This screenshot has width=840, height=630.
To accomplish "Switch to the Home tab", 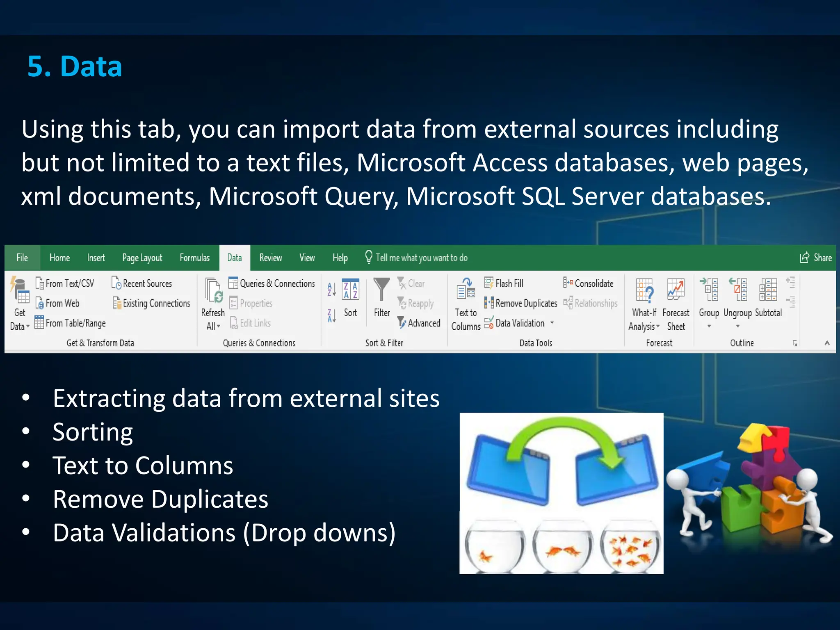I will pyautogui.click(x=59, y=258).
